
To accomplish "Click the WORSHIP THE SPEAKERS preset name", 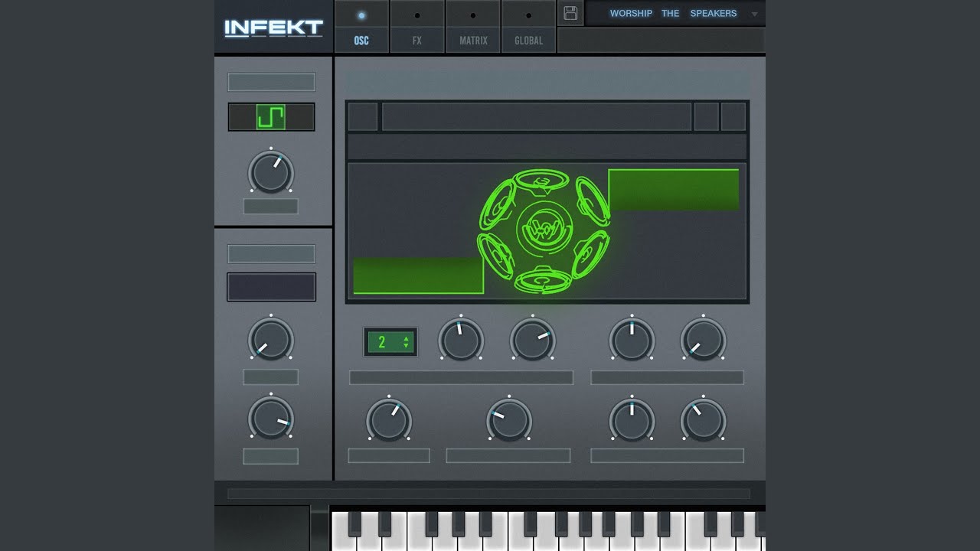I will click(673, 14).
